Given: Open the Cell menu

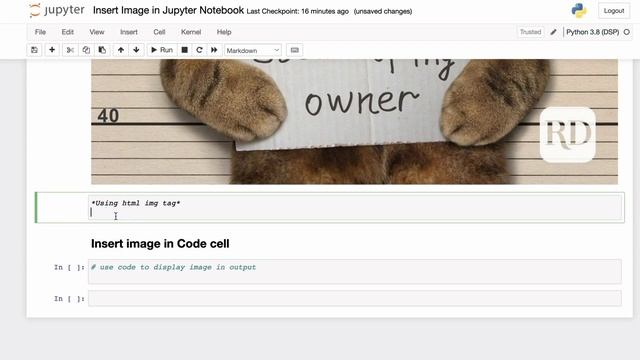Looking at the screenshot, I should coord(159,32).
